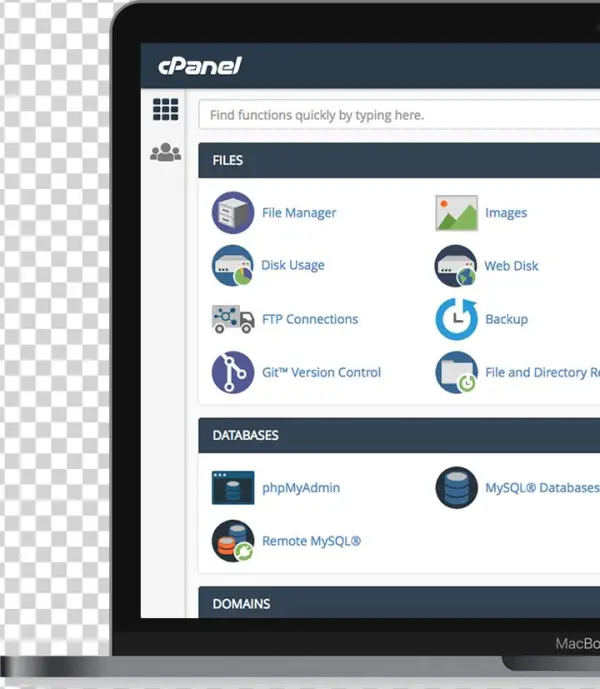The height and width of the screenshot is (689, 600).
Task: Collapse the DATABASES section header
Action: [x=400, y=436]
